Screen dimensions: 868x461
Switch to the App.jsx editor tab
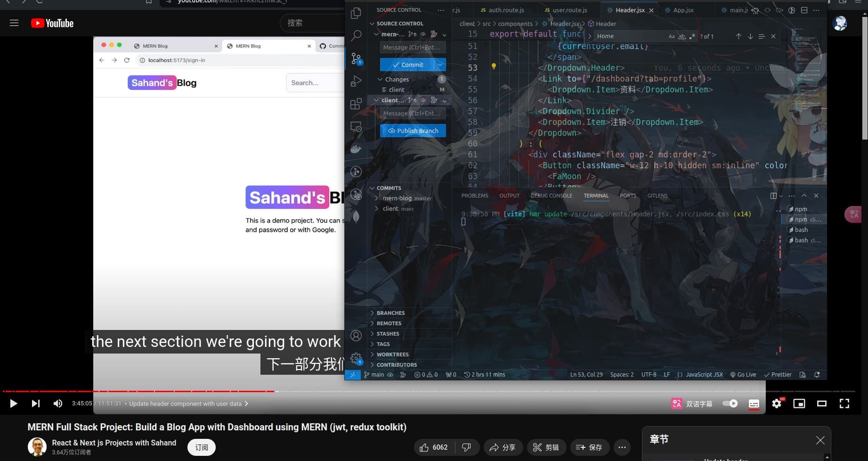[683, 10]
